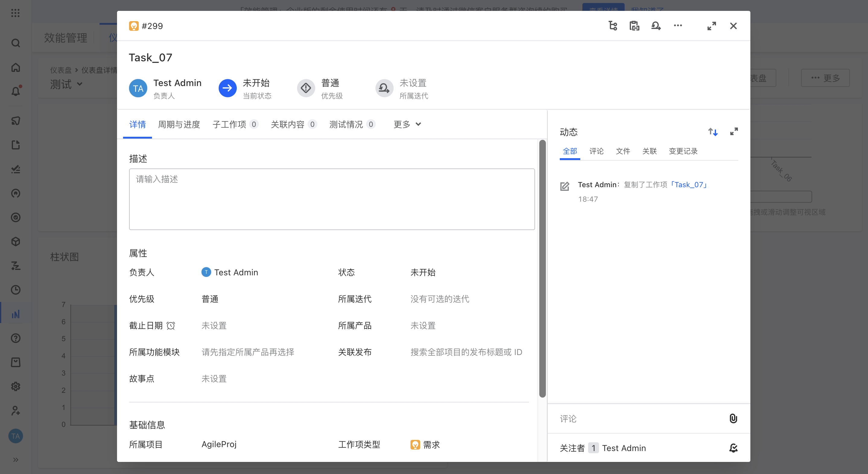Open 测试 dashboard dropdown behind dialog

click(66, 84)
